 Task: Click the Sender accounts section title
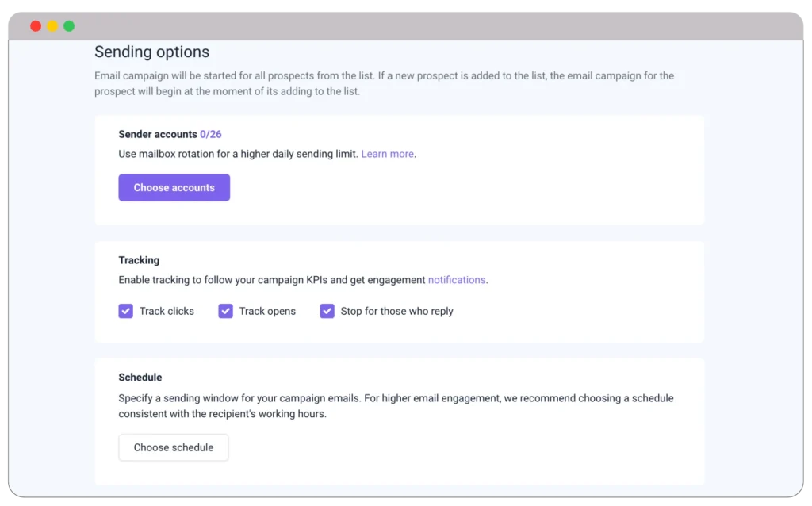click(157, 134)
